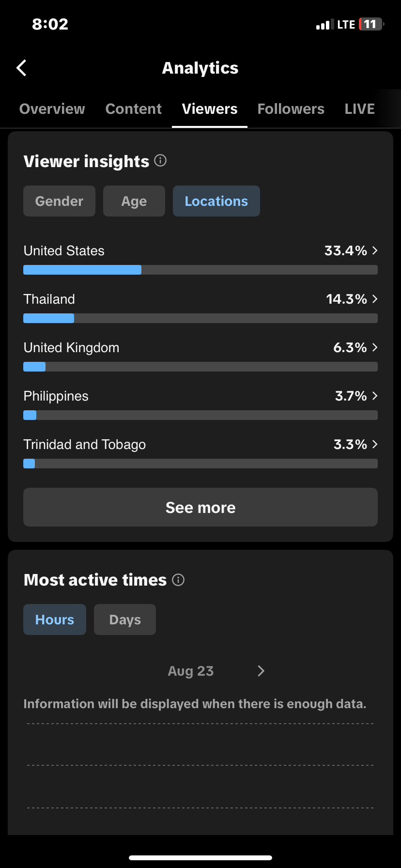Expand Thailand 14.3% chevron

375,299
